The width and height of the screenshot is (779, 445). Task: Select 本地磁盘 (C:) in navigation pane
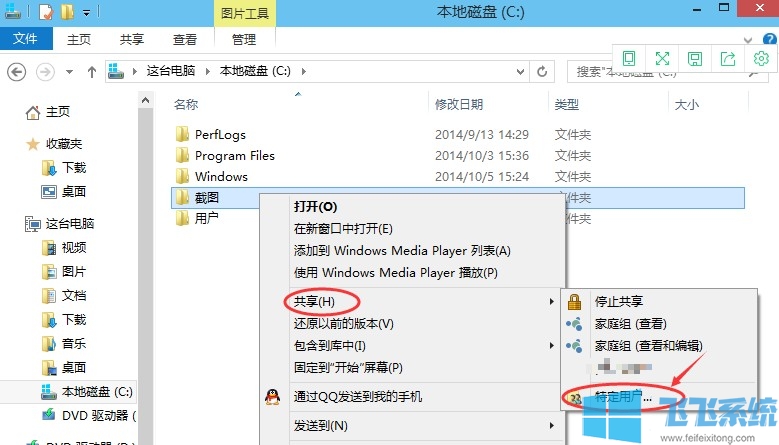[96, 391]
